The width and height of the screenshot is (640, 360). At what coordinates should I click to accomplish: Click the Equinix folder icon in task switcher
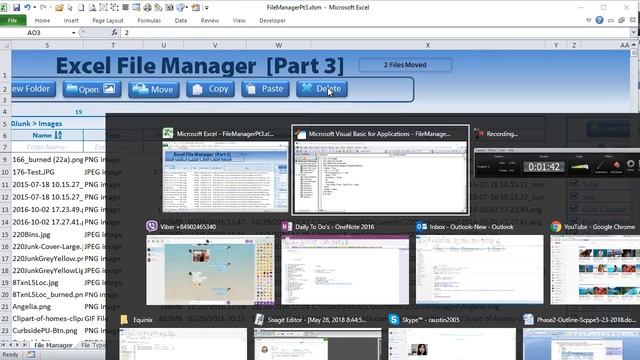click(x=124, y=320)
